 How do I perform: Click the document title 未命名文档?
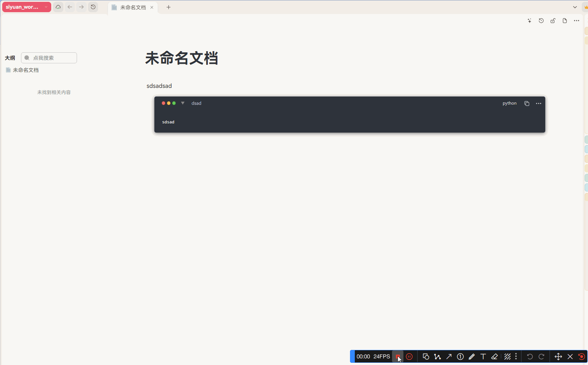(182, 58)
